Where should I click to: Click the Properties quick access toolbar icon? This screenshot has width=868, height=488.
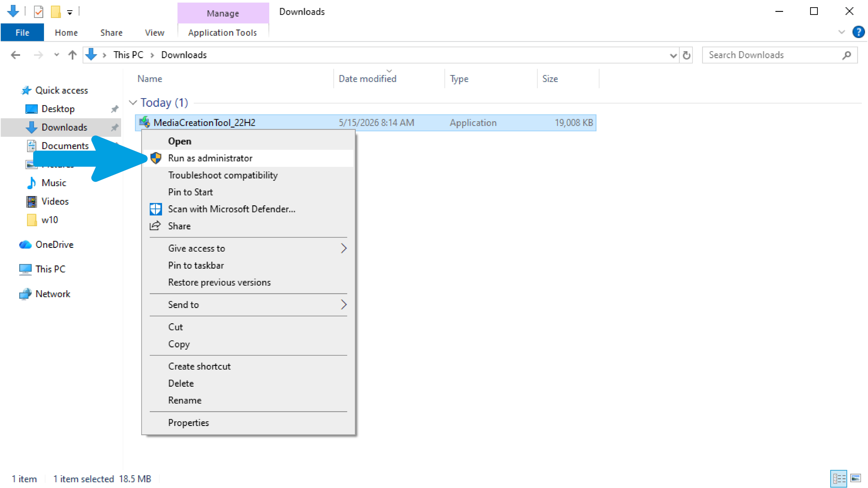[38, 12]
